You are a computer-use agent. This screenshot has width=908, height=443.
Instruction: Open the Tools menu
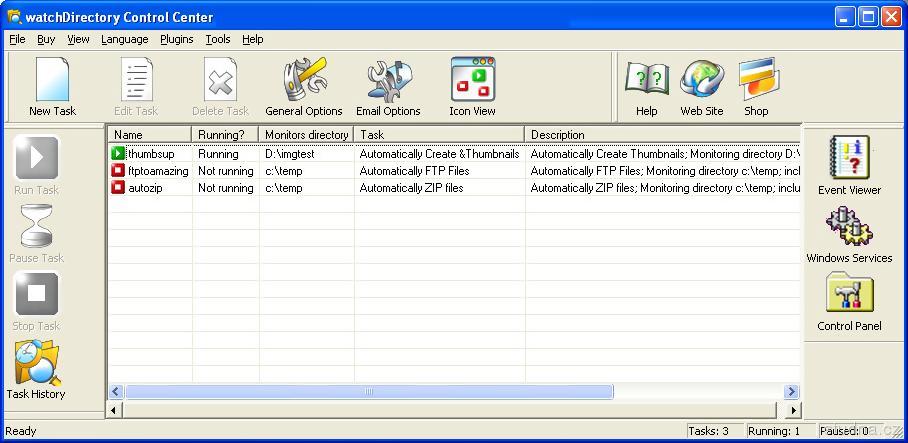click(217, 39)
